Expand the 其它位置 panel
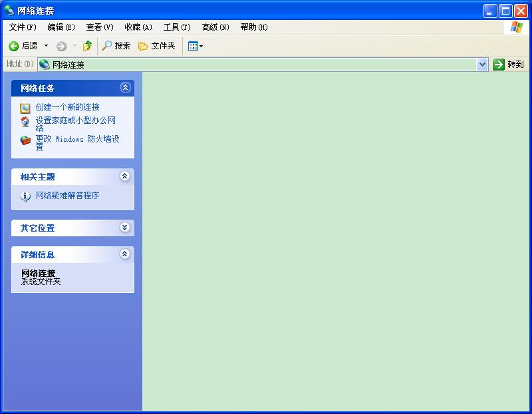Viewport: 532px width, 414px height. pyautogui.click(x=125, y=227)
